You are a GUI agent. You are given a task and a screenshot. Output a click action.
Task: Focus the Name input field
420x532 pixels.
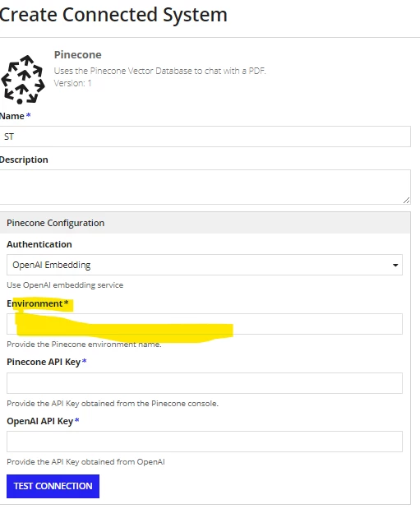205,136
